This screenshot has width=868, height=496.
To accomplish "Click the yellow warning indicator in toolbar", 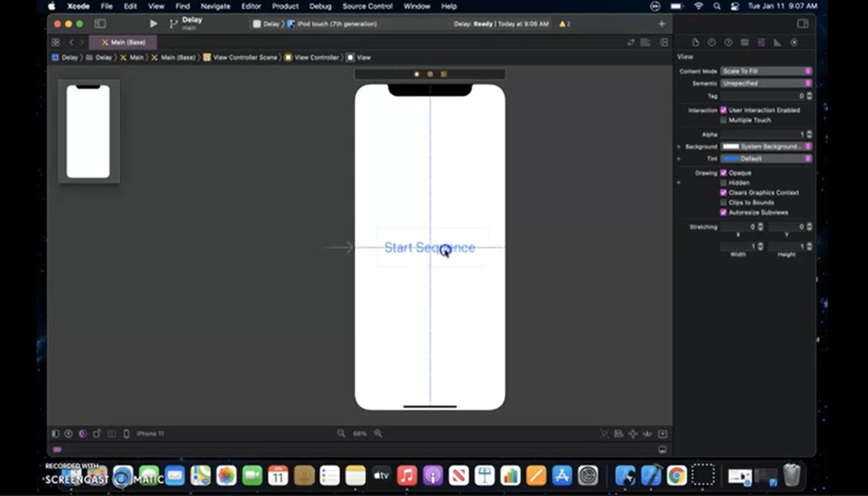I will click(x=564, y=24).
